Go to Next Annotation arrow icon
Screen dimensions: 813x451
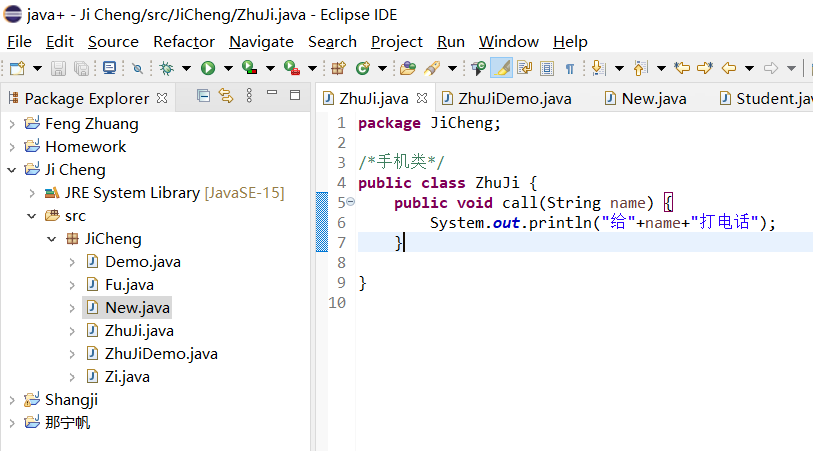pyautogui.click(x=598, y=68)
